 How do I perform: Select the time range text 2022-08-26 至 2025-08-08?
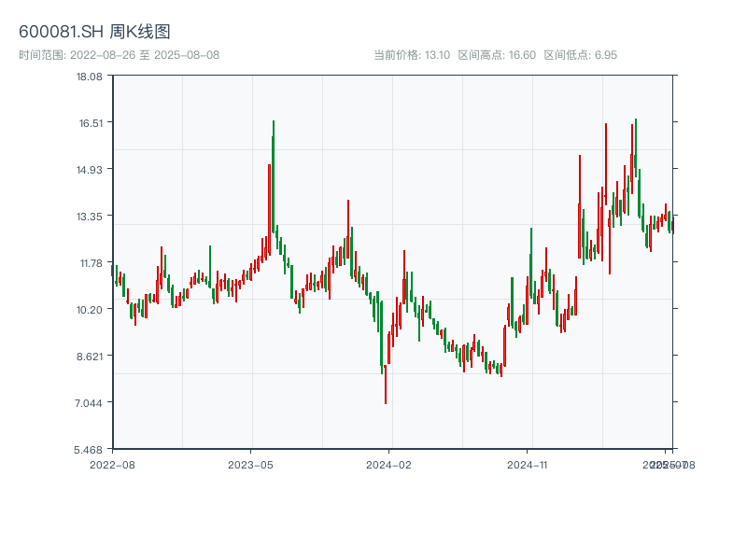[145, 55]
